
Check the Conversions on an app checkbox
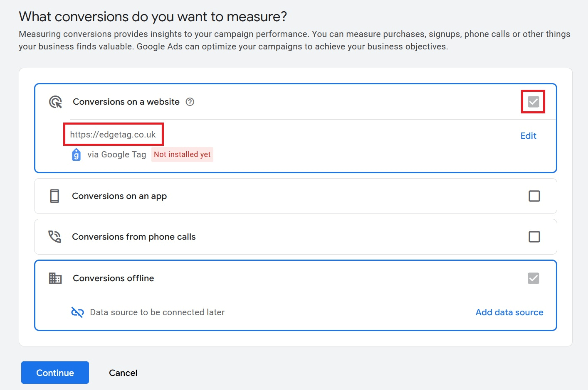tap(534, 196)
